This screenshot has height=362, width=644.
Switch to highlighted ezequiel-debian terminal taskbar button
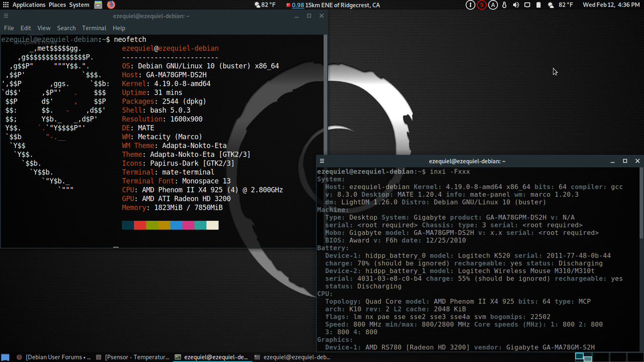[212, 357]
